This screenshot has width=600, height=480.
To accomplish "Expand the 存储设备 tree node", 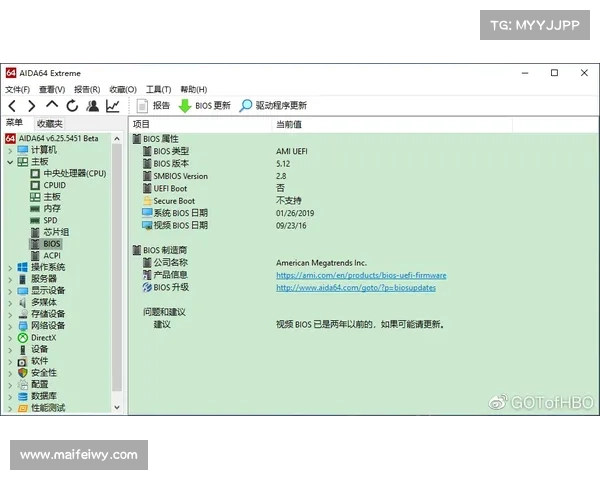I will 10,315.
